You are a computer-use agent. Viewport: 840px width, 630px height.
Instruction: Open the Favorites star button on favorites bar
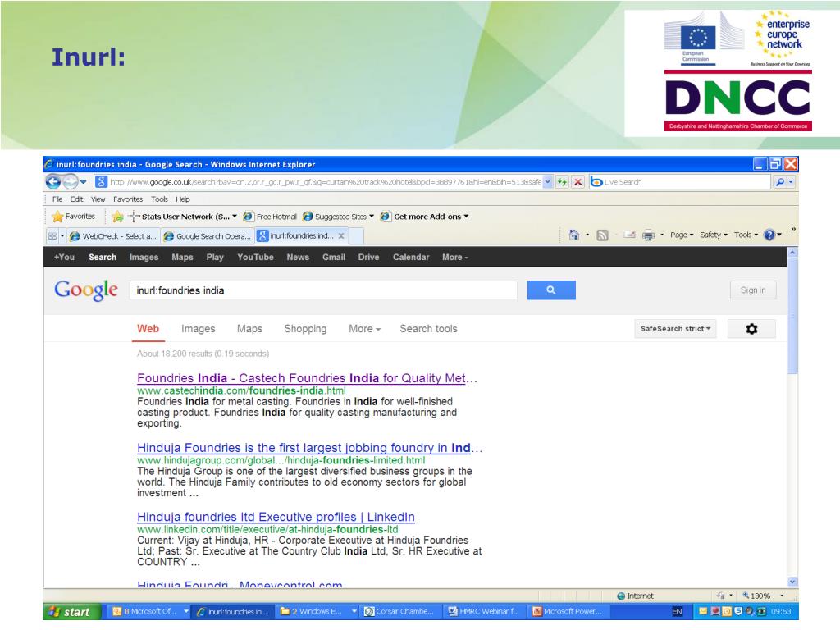click(73, 217)
